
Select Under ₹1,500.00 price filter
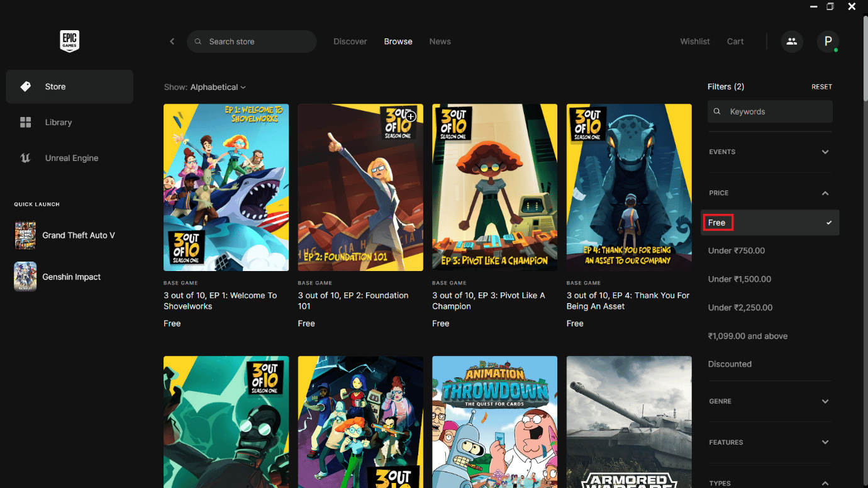coord(740,279)
